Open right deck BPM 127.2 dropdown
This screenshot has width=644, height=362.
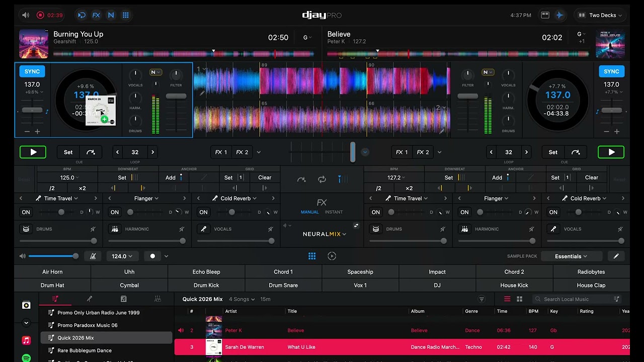click(396, 177)
